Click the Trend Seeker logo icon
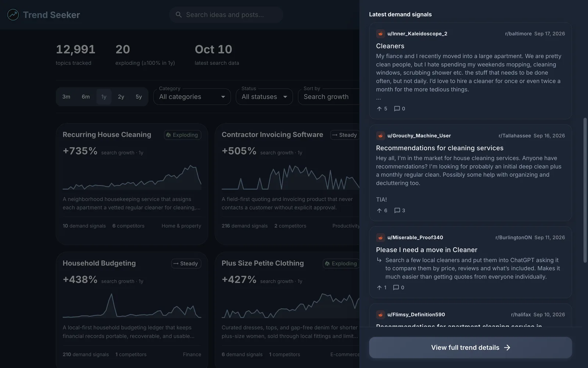588x368 pixels. point(13,15)
